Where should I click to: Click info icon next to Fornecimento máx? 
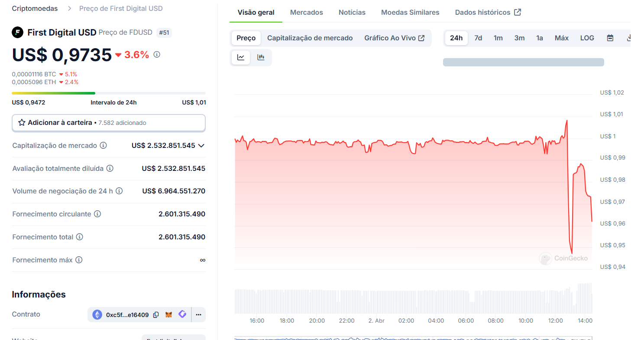[79, 260]
